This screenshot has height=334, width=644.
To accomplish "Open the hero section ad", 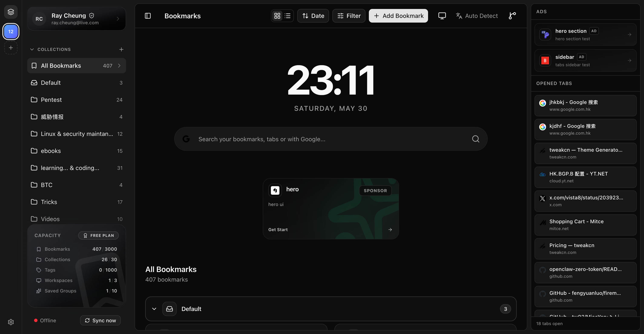I will 585,35.
